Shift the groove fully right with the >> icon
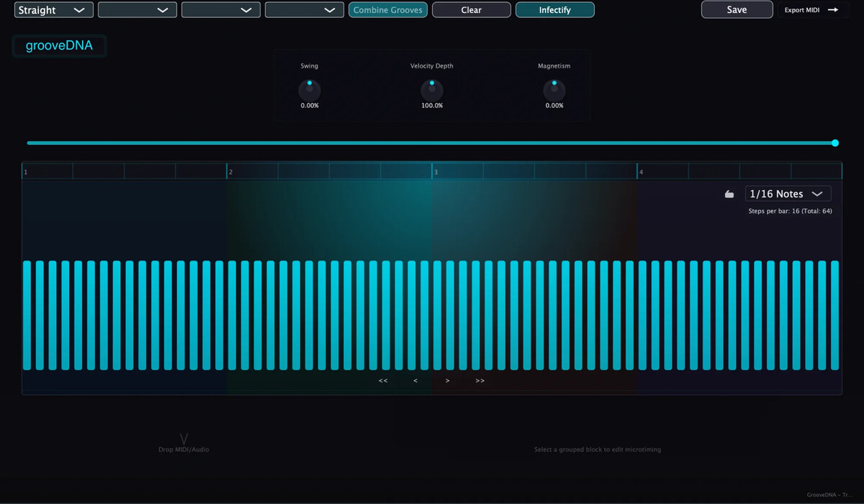Image resolution: width=864 pixels, height=504 pixels. click(x=480, y=380)
